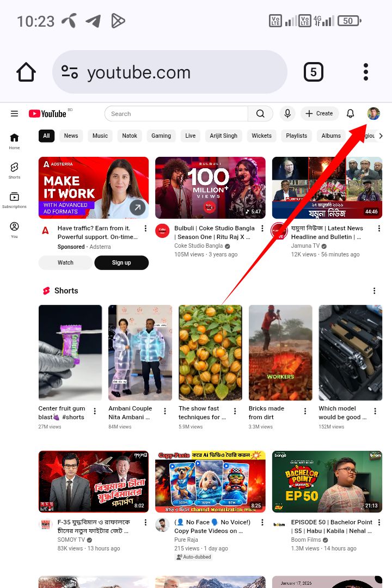Image resolution: width=392 pixels, height=588 pixels.
Task: Open options for Which model would be good short
Action: (375, 412)
